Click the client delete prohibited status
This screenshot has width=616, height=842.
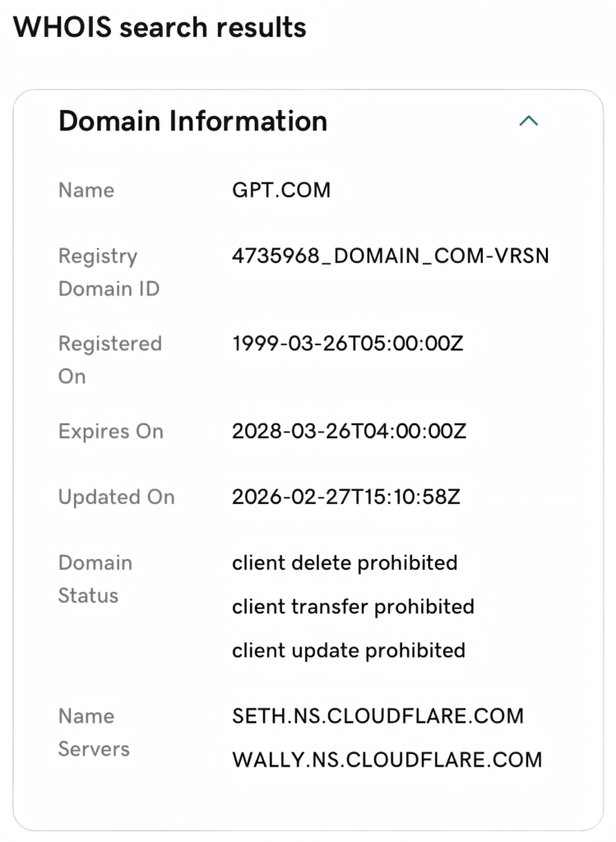345,562
